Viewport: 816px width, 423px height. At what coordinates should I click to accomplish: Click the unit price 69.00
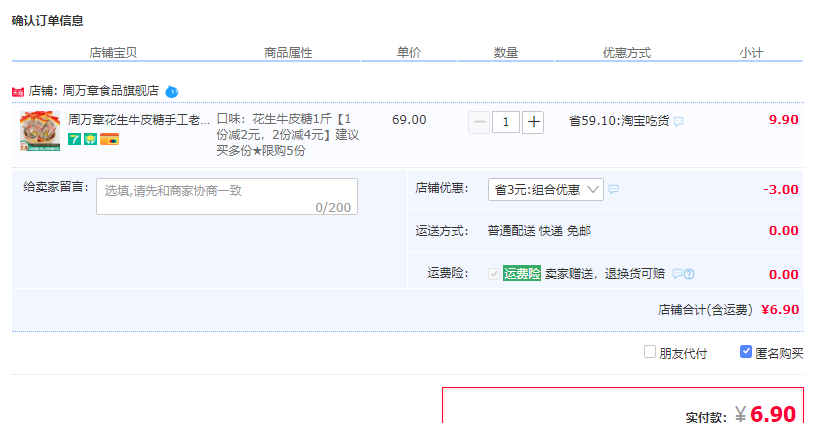point(409,120)
